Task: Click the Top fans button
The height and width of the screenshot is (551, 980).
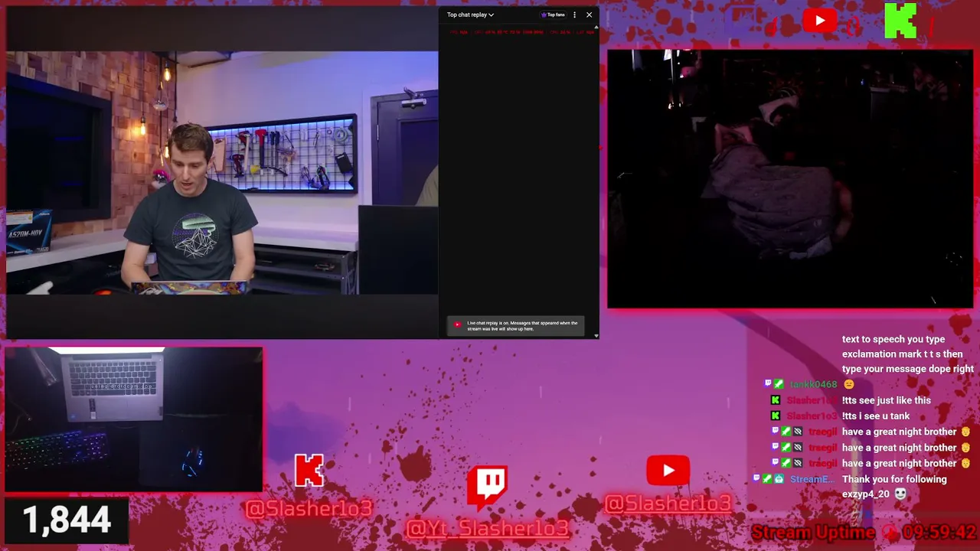Action: click(x=553, y=15)
